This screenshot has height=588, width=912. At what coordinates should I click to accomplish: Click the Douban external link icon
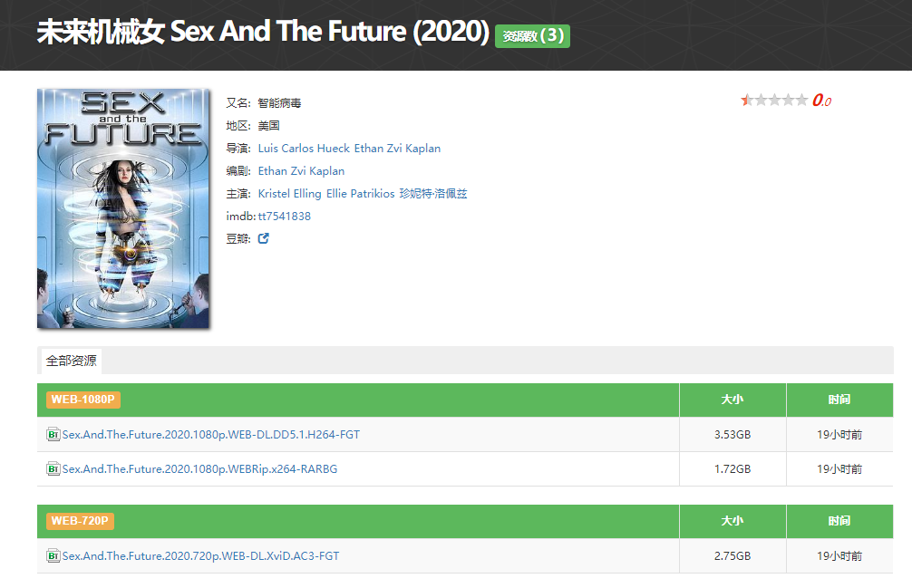click(264, 239)
